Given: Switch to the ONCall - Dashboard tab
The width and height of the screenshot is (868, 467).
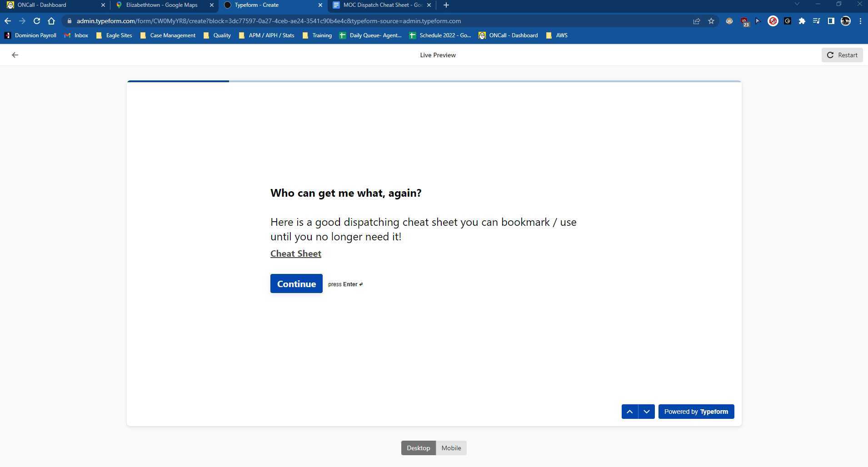Looking at the screenshot, I should 55,5.
